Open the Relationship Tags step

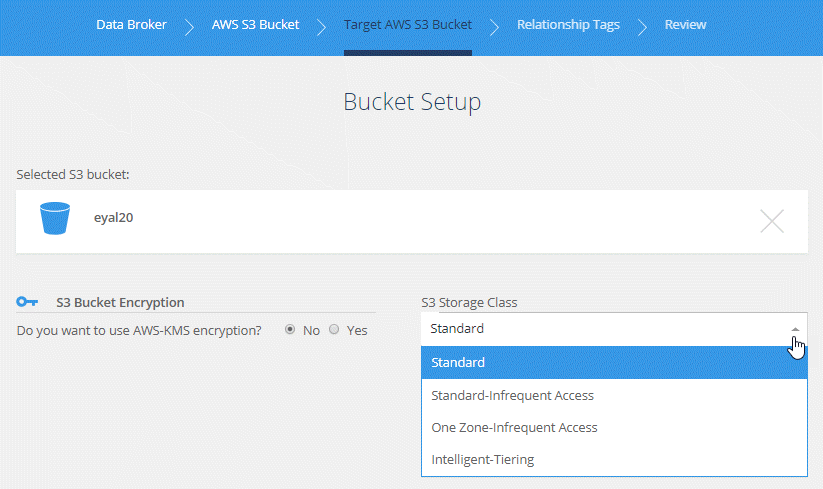568,25
